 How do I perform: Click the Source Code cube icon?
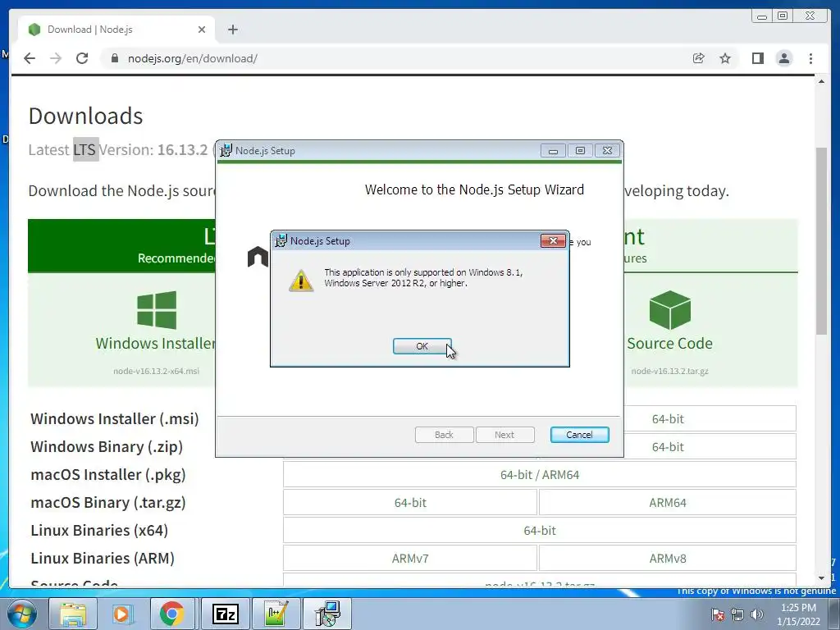[x=669, y=309]
